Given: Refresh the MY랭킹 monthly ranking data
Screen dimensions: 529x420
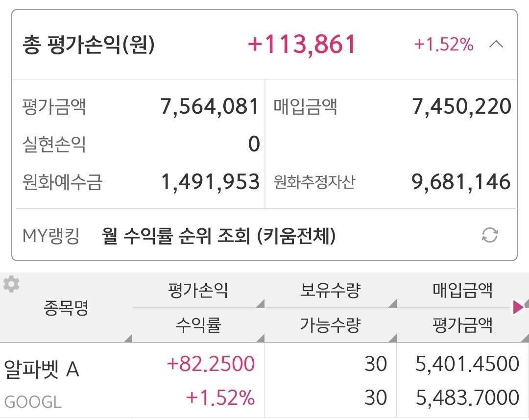Looking at the screenshot, I should [x=490, y=235].
